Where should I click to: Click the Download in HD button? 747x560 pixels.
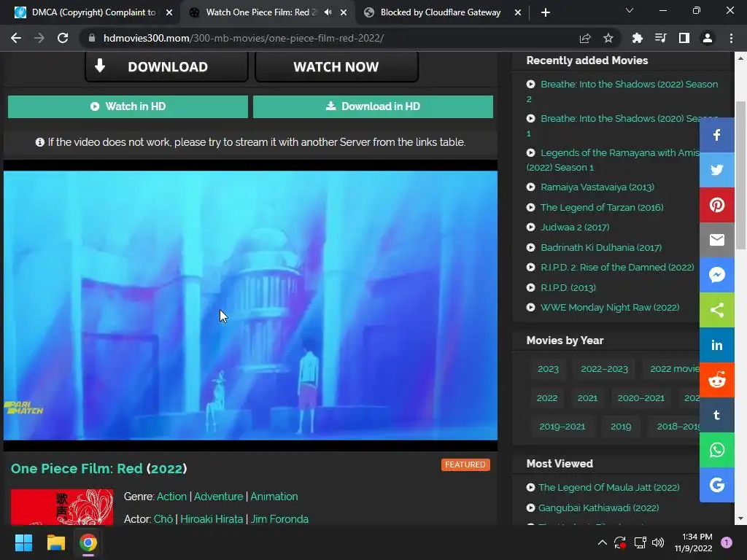(x=373, y=106)
